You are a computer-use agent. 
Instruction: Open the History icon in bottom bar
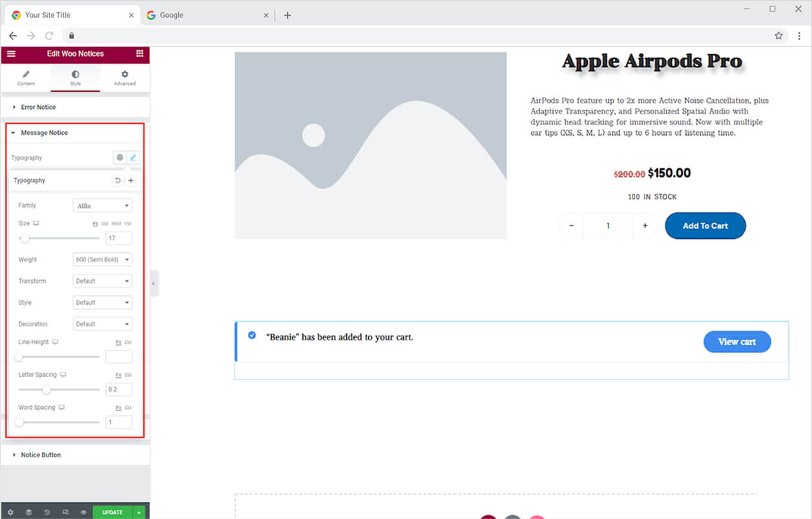click(47, 512)
